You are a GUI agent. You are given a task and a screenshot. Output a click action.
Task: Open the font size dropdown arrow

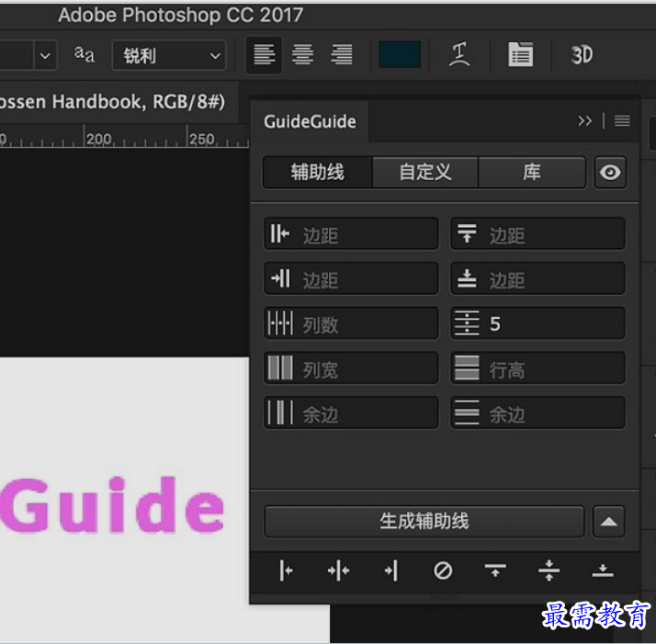(x=46, y=55)
